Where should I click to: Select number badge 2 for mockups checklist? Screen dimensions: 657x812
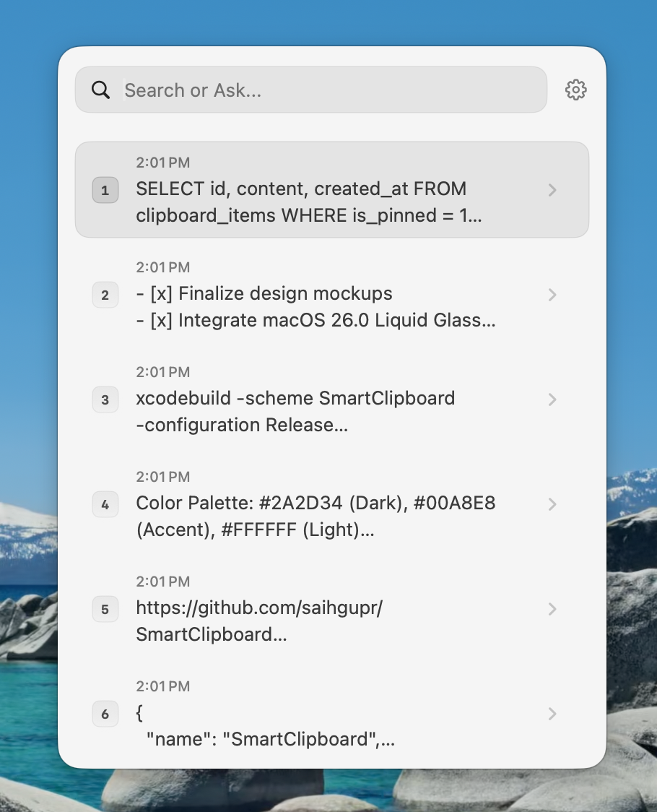[105, 295]
